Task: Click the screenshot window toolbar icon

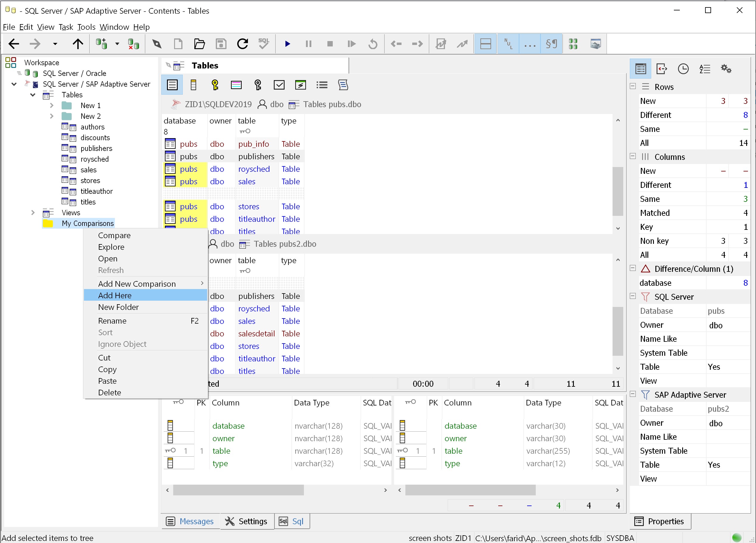Action: point(595,44)
